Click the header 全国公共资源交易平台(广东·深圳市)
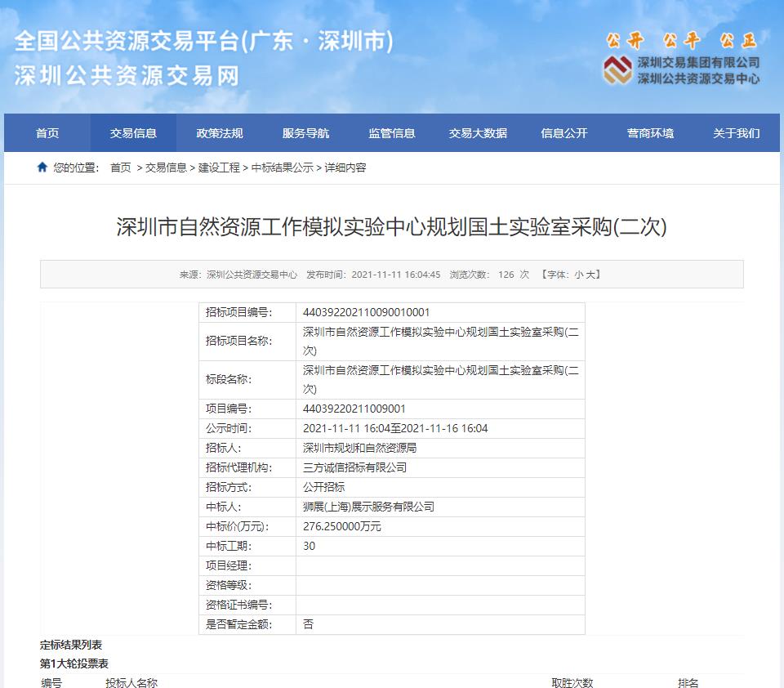This screenshot has width=784, height=688. [203, 41]
